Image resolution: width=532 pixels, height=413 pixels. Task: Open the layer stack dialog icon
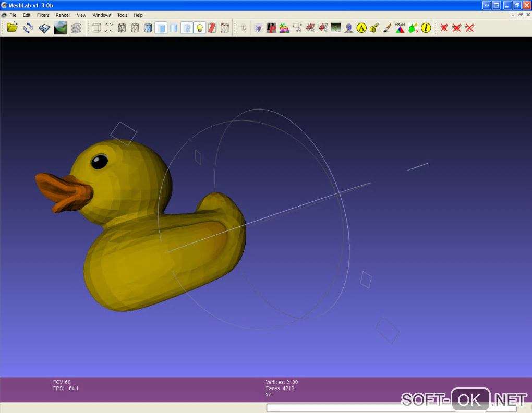coord(76,28)
